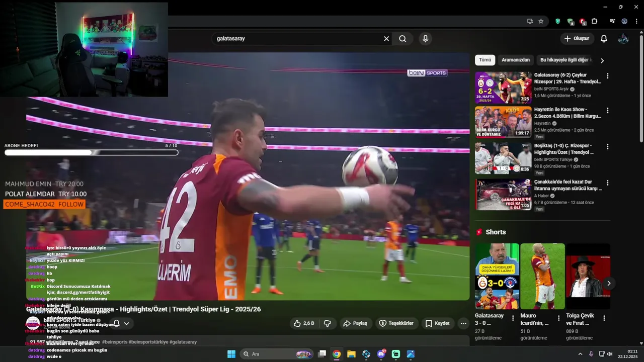Open Çanakkale'de feci kaza video title
This screenshot has height=362, width=644.
point(568,185)
